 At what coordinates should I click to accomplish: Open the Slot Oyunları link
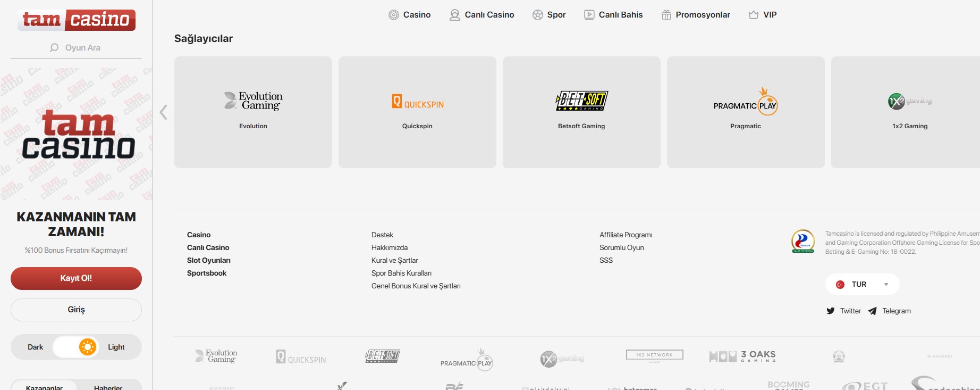(208, 260)
